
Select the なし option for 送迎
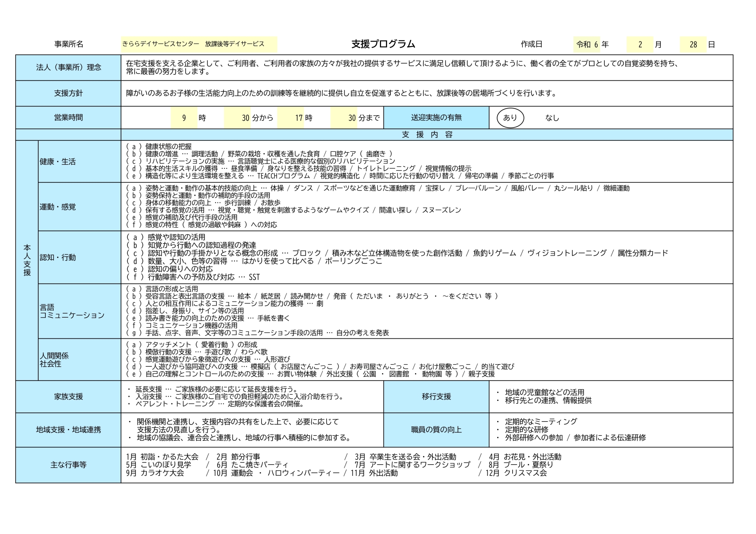click(552, 118)
